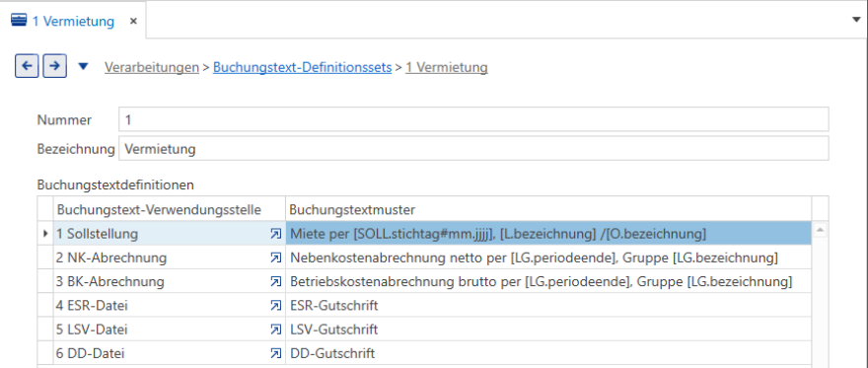Click the 'Betriebskostenabrechnung brutto per' pattern cell

tap(548, 281)
